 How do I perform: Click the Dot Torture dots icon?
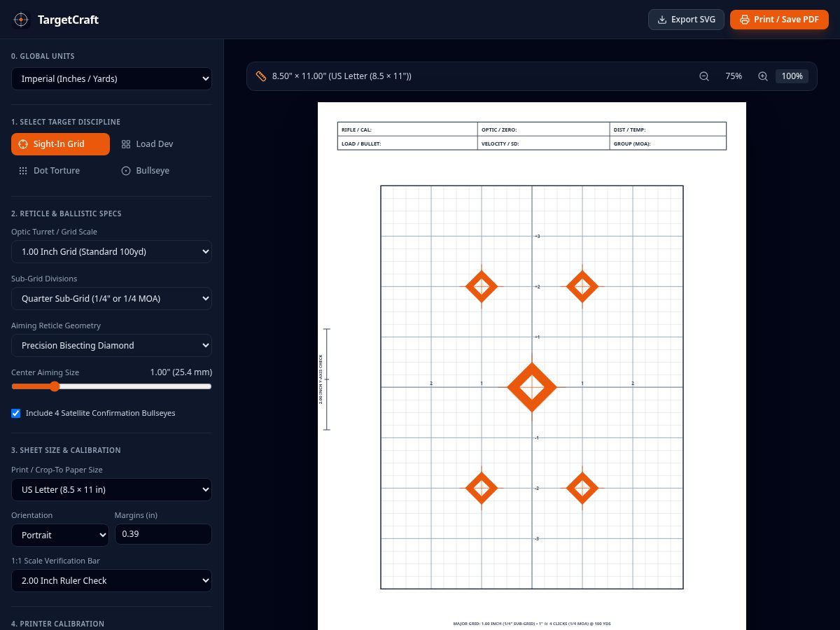(23, 171)
